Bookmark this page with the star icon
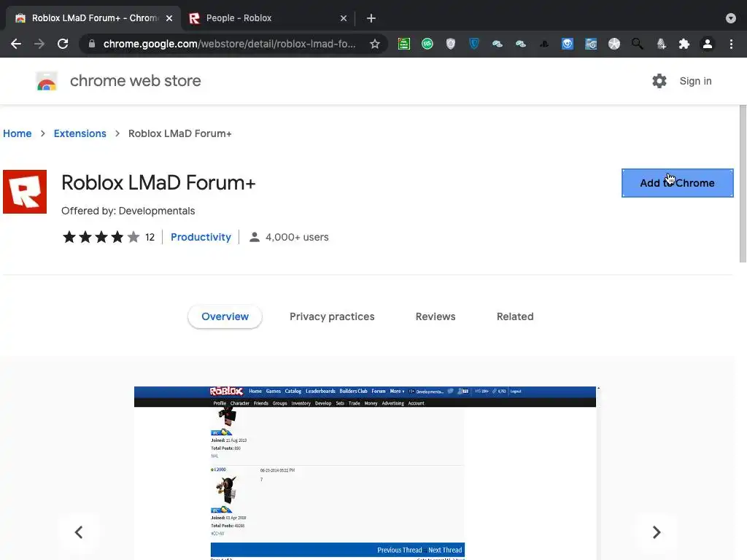The width and height of the screenshot is (747, 560). [x=375, y=44]
